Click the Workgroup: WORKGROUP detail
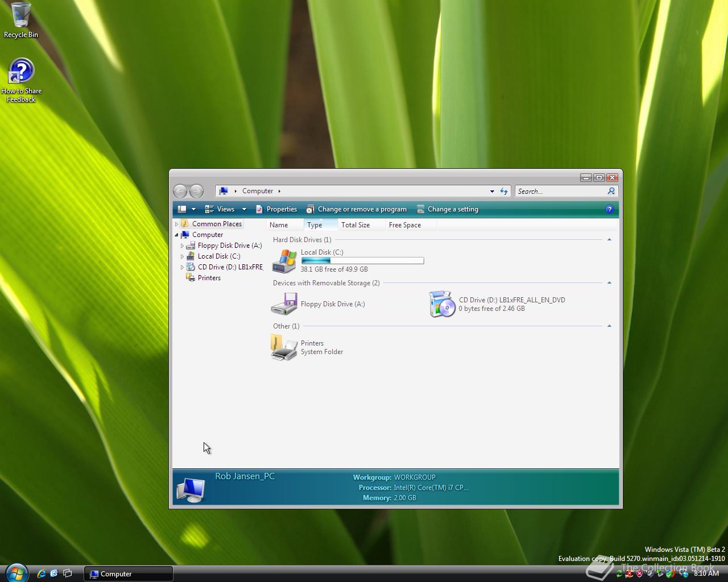 pos(394,477)
